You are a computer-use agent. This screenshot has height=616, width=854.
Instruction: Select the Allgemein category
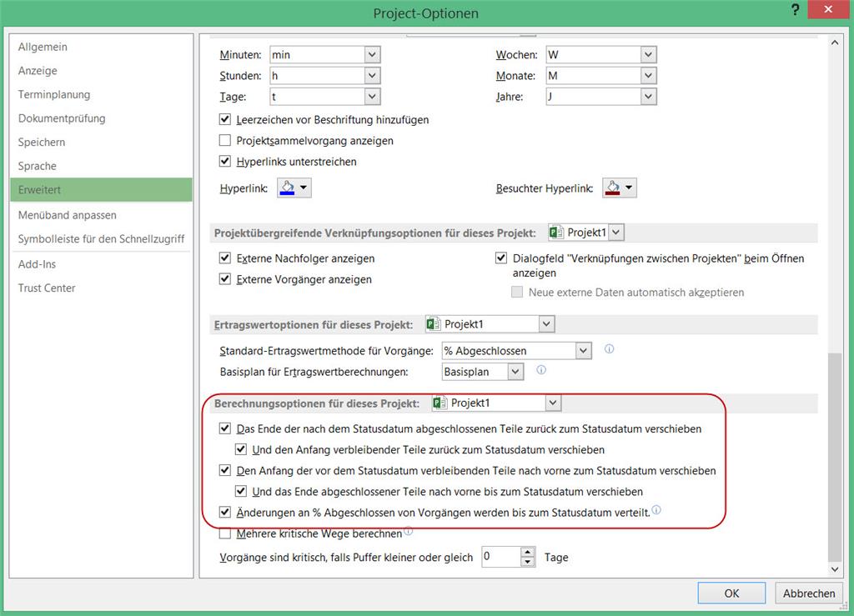point(101,47)
